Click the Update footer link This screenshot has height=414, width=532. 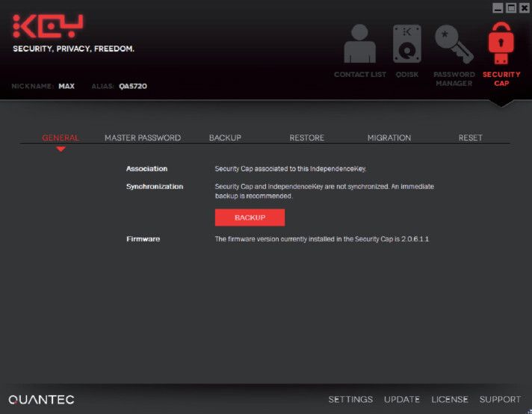(x=402, y=399)
